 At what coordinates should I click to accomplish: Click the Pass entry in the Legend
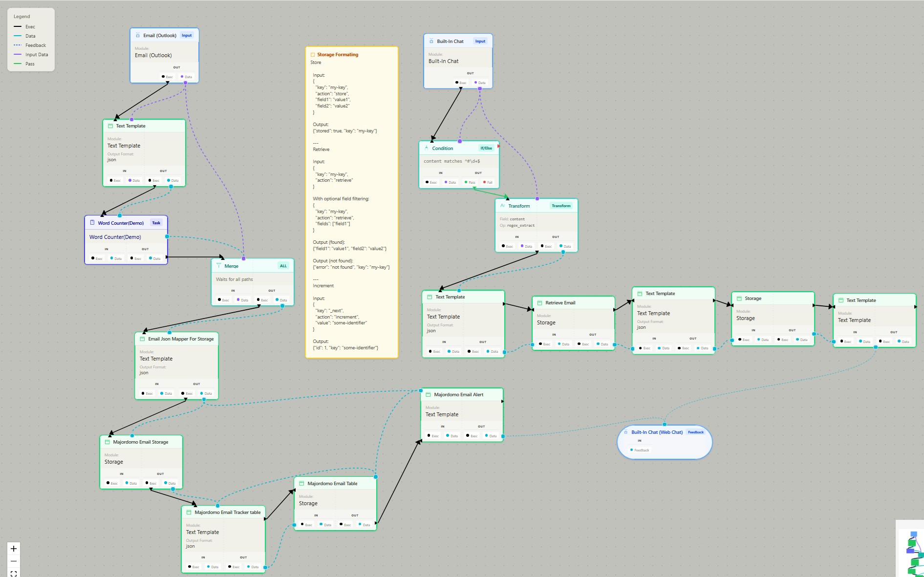pyautogui.click(x=24, y=64)
